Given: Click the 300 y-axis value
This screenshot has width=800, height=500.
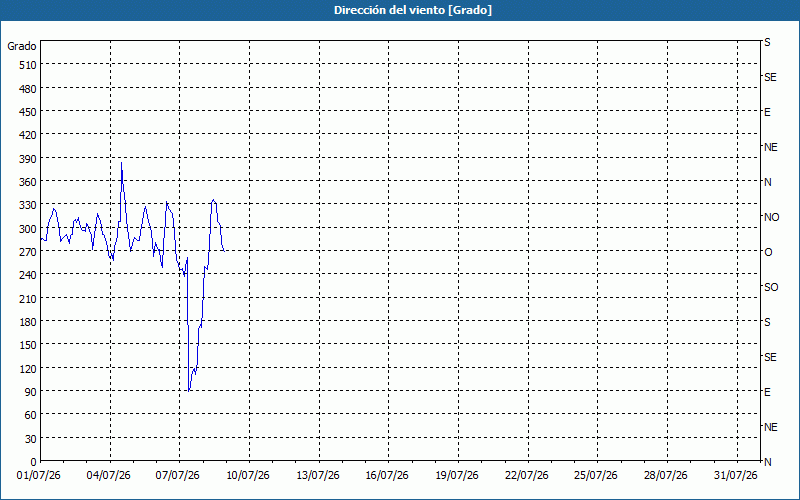Looking at the screenshot, I should click(x=28, y=229).
